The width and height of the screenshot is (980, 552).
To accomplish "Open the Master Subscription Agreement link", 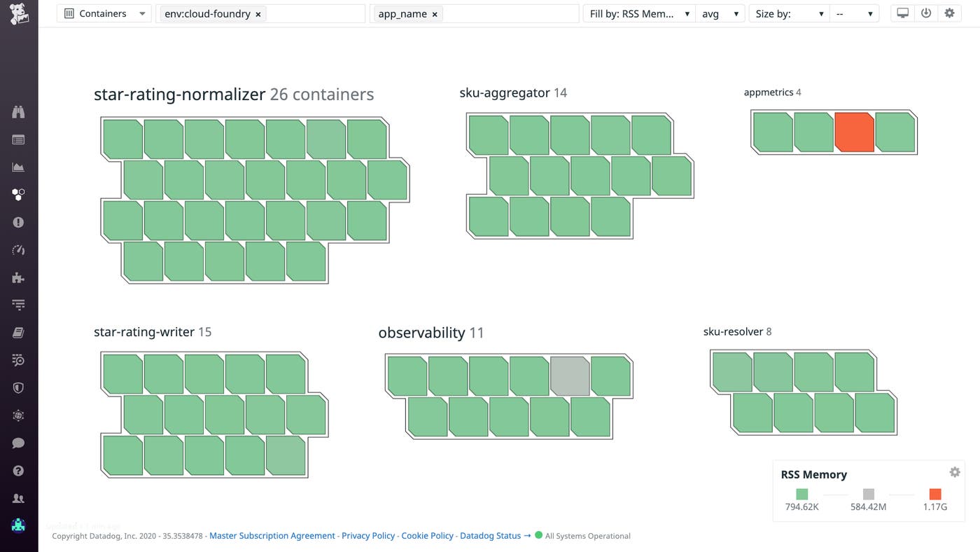I will click(272, 535).
